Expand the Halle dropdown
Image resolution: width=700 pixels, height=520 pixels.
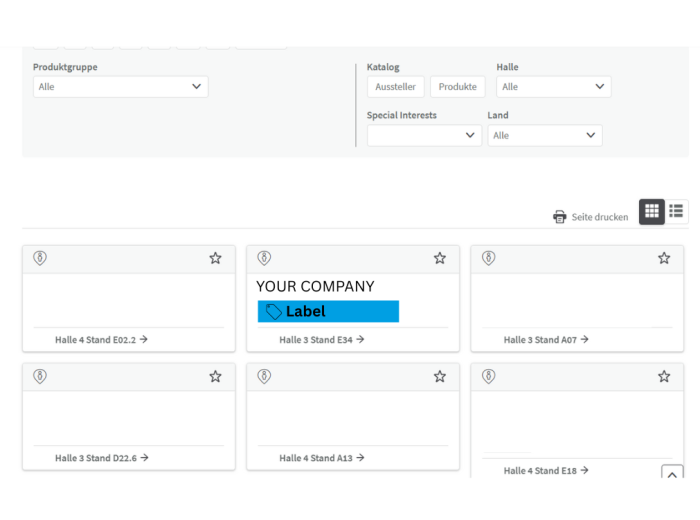[553, 87]
